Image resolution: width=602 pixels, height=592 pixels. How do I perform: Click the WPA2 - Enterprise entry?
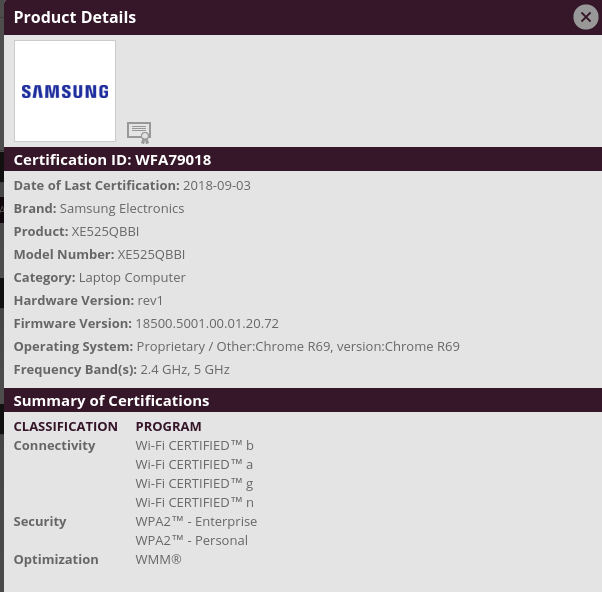[196, 522]
